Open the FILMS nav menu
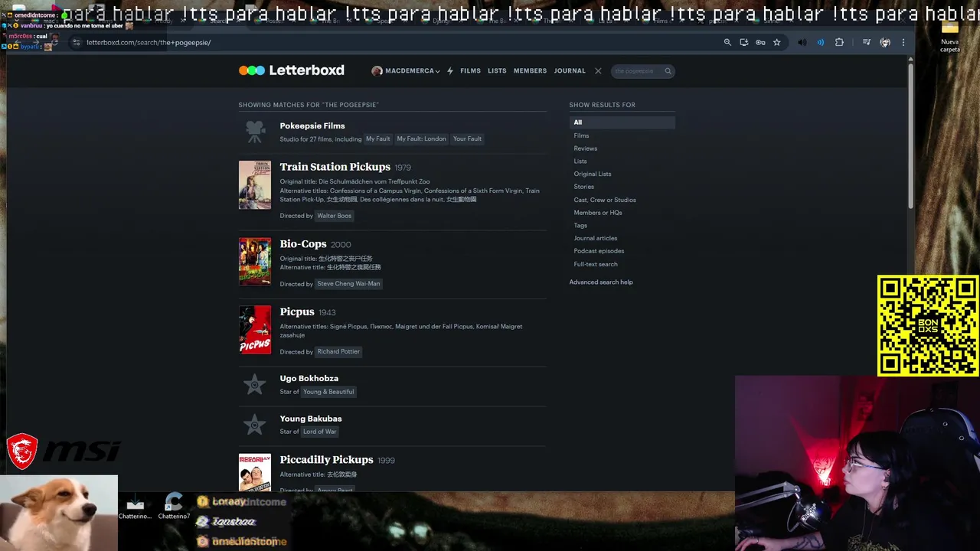The width and height of the screenshot is (980, 551). pos(470,70)
